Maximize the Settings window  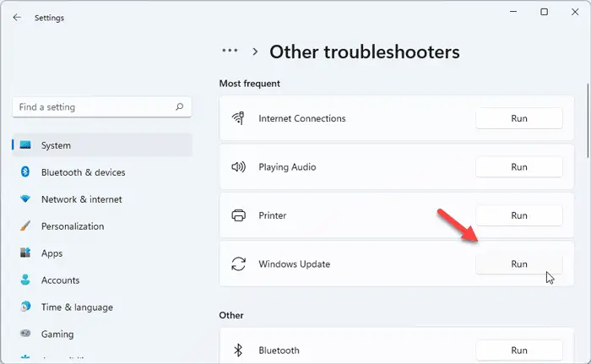click(x=544, y=12)
